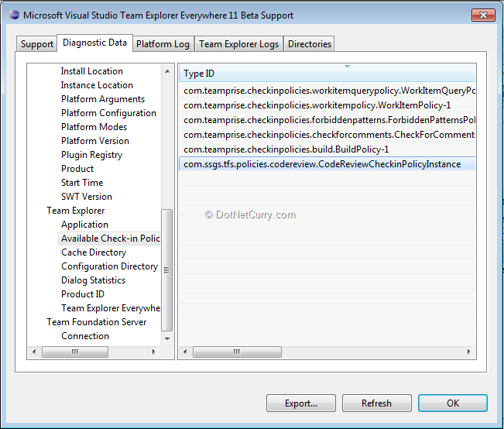504x429 pixels.
Task: Switch to the Support tab
Action: [36, 43]
